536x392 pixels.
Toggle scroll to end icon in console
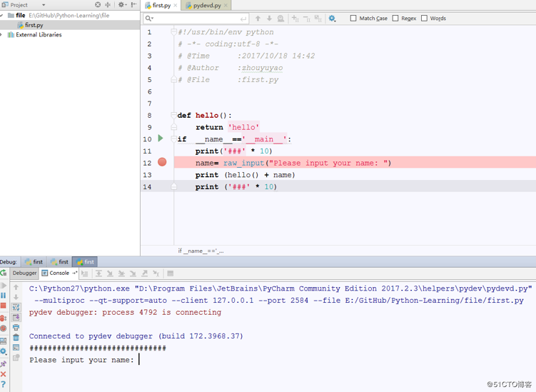[16, 318]
